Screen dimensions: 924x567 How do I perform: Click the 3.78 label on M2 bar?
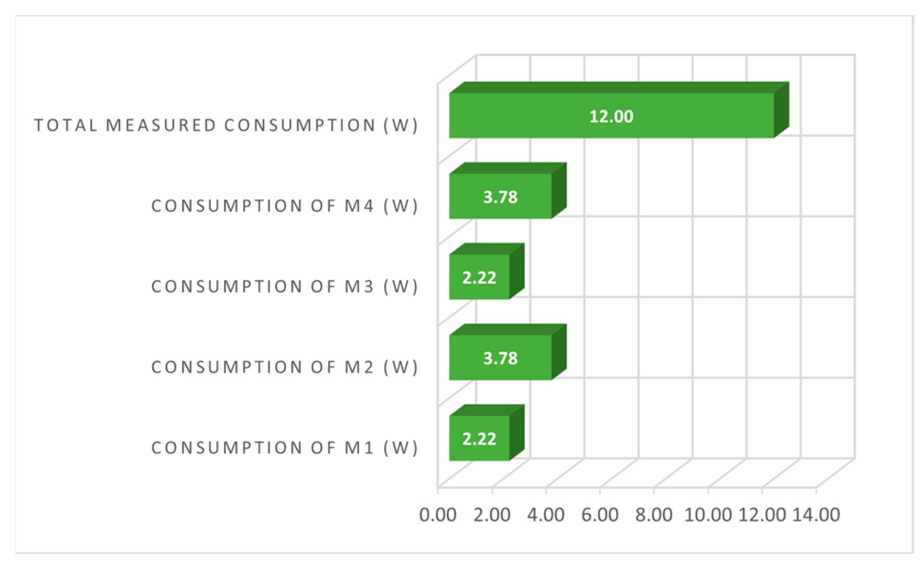[500, 358]
